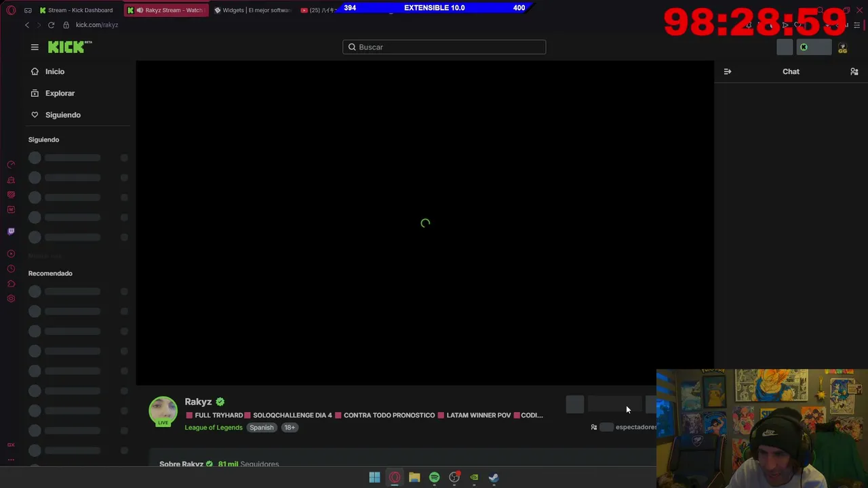Image resolution: width=868 pixels, height=488 pixels.
Task: Go back with the browser back arrow
Action: (27, 25)
